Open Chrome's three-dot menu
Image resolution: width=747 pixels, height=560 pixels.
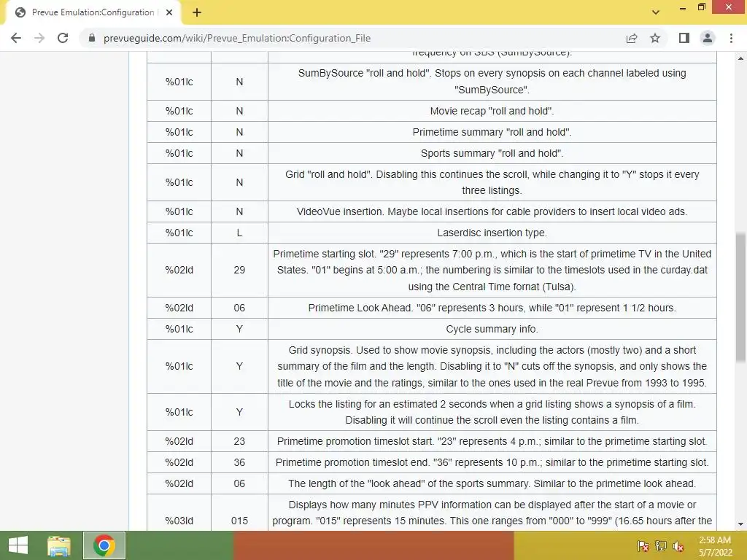[x=731, y=38]
